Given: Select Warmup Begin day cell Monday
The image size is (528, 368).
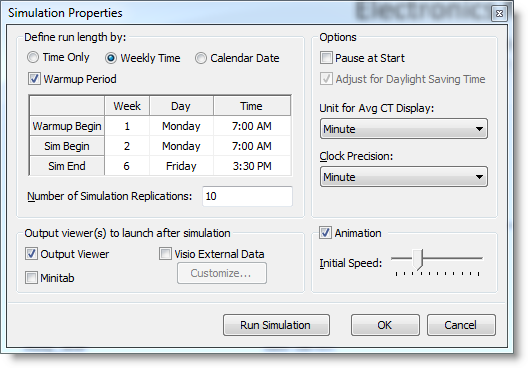Looking at the screenshot, I should (181, 126).
